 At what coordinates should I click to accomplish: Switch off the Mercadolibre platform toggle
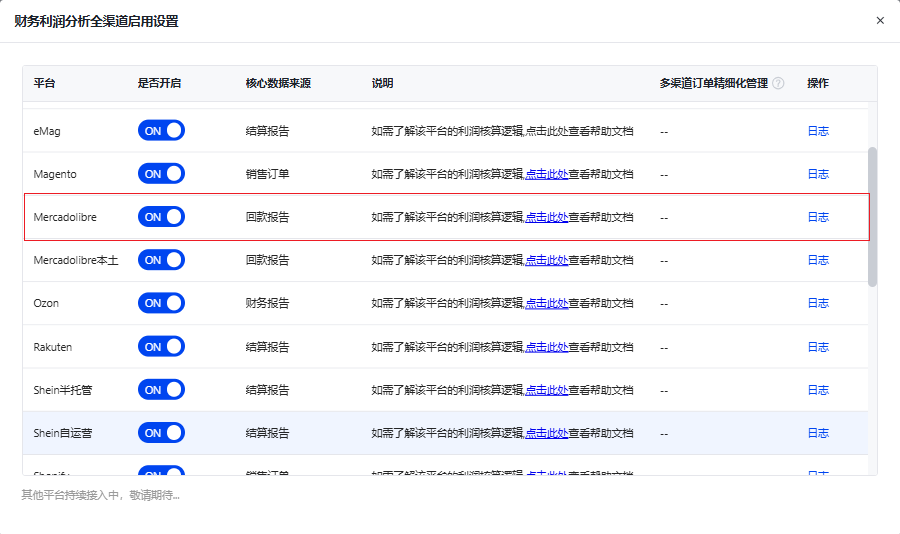[x=161, y=216]
